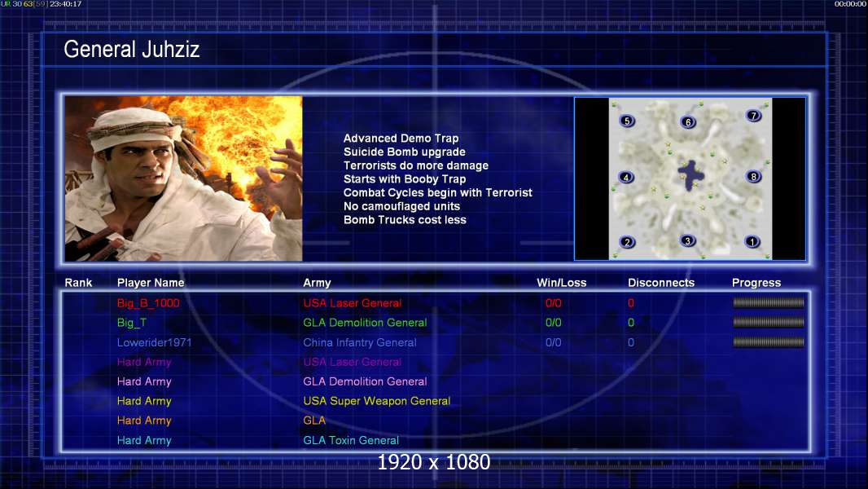Click start position marker 5 on minimap

[x=627, y=121]
